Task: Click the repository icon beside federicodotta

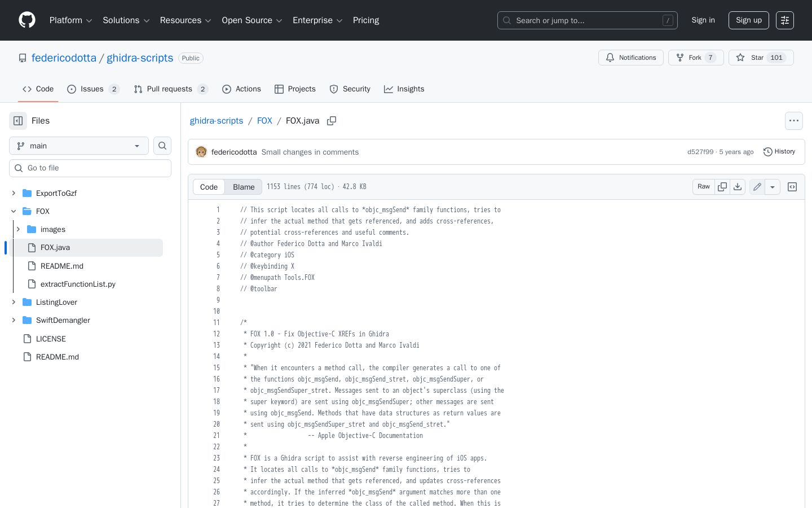Action: pos(23,58)
